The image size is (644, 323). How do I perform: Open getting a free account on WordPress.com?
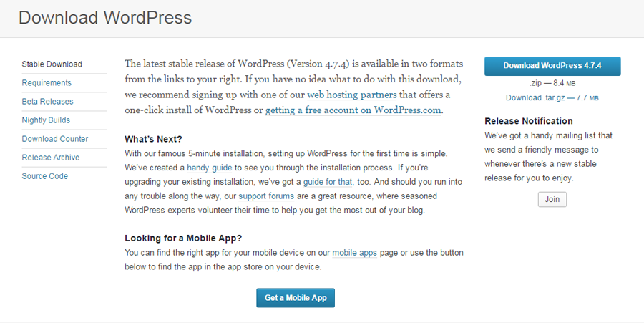(x=353, y=110)
